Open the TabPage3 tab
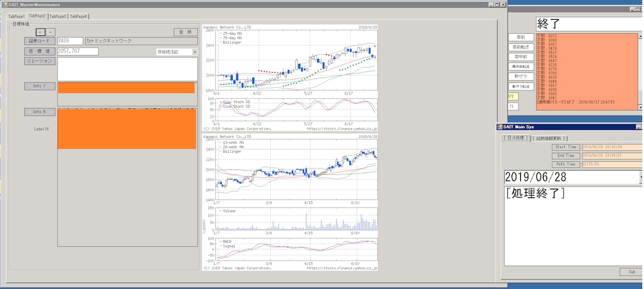 (58, 16)
